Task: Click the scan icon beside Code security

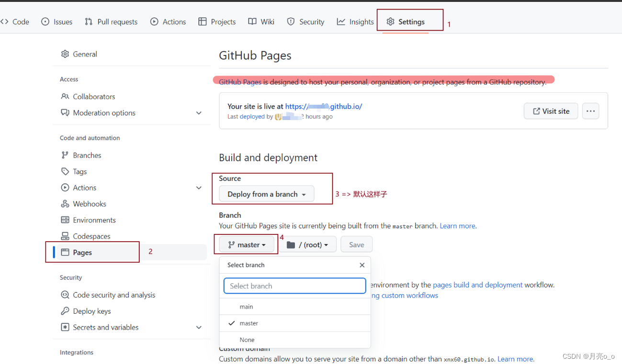Action: [65, 295]
